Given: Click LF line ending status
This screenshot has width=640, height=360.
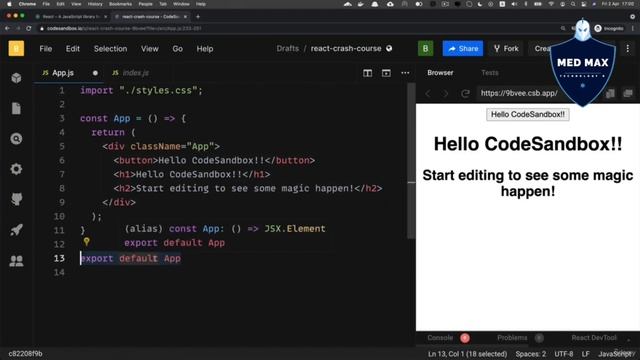Looking at the screenshot, I should tap(586, 354).
